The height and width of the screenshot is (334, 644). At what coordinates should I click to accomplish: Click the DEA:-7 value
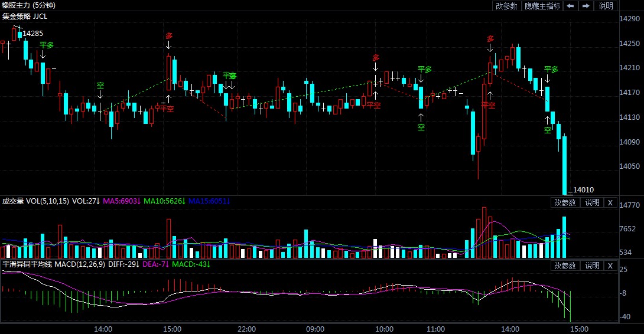(155, 264)
